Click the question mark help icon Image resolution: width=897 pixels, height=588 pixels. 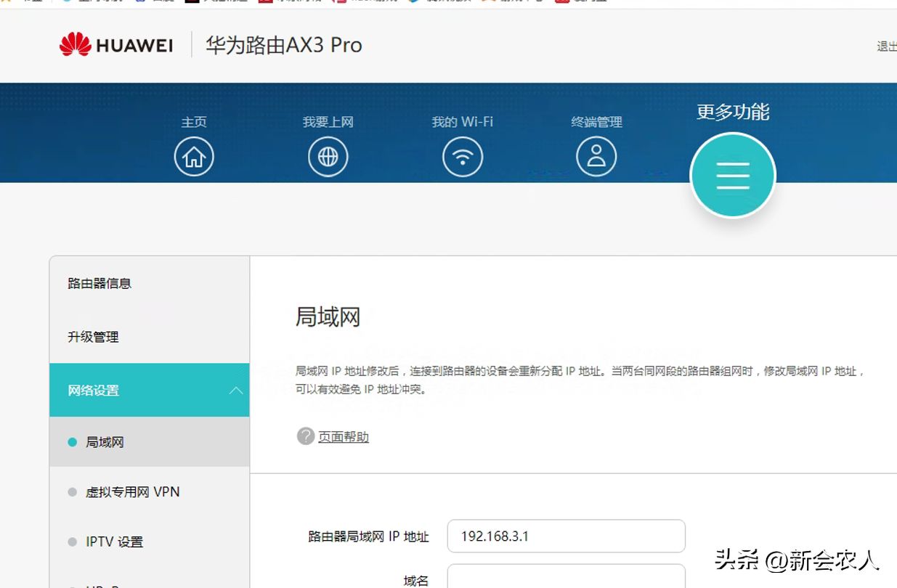(306, 436)
